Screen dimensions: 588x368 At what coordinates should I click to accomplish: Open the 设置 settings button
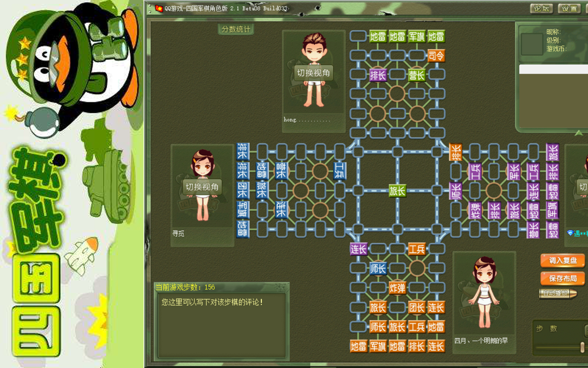(x=569, y=9)
